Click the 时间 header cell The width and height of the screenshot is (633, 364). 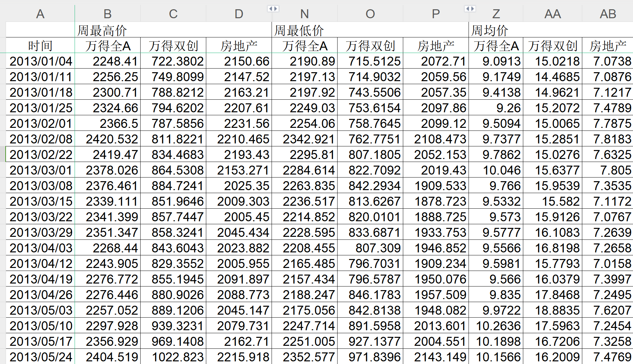click(x=40, y=45)
